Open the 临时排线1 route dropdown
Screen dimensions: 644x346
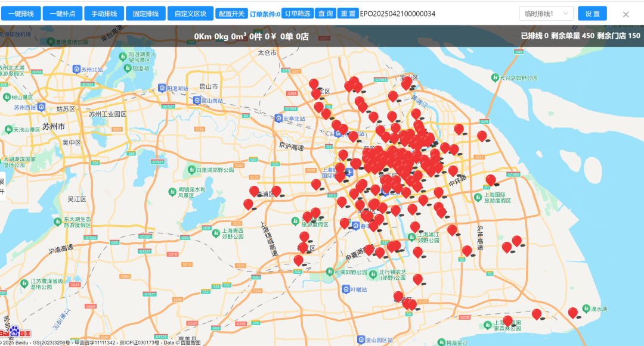[x=546, y=14]
